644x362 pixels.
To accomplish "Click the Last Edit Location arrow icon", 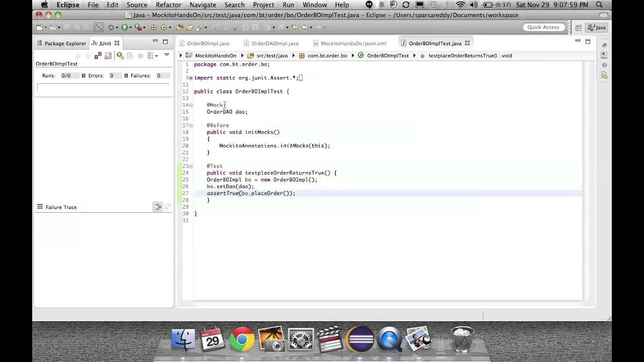I will tap(295, 27).
